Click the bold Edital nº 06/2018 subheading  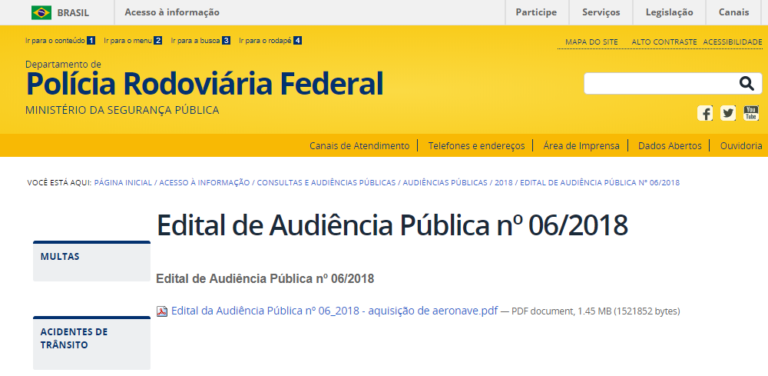tap(265, 279)
